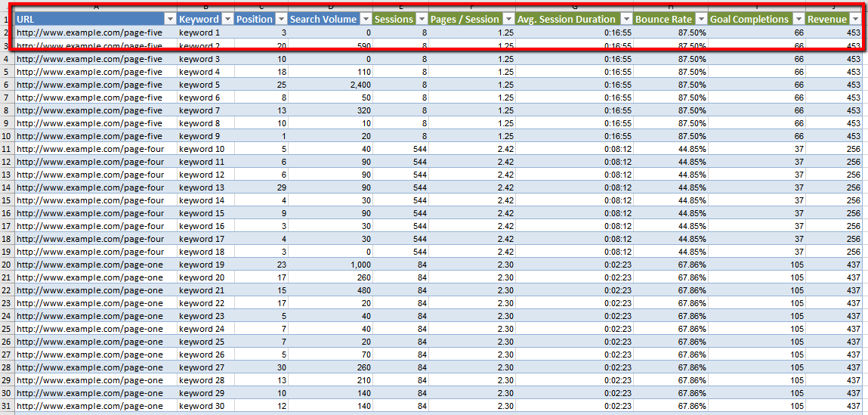The image size is (868, 415).
Task: Click the 320 search volume cell
Action: point(330,110)
